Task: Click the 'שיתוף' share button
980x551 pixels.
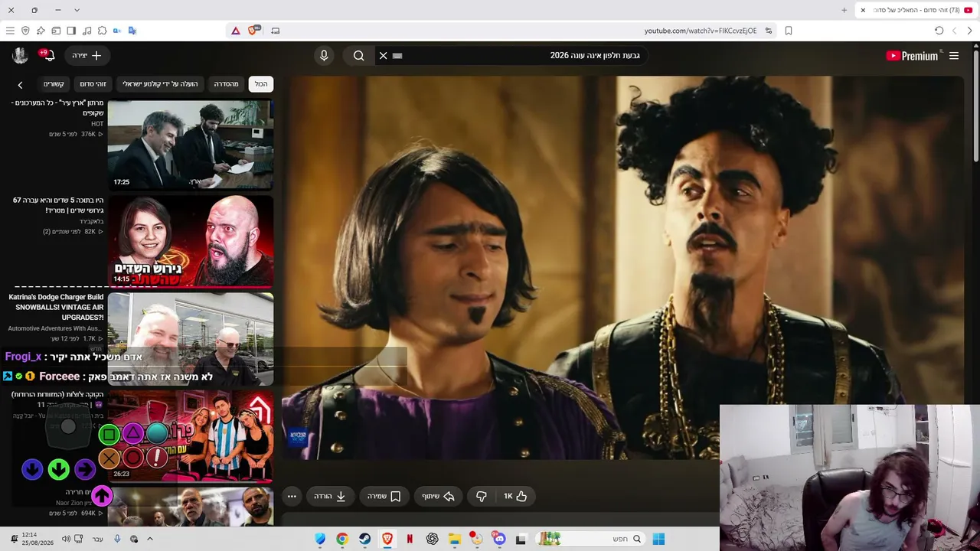Action: point(439,496)
